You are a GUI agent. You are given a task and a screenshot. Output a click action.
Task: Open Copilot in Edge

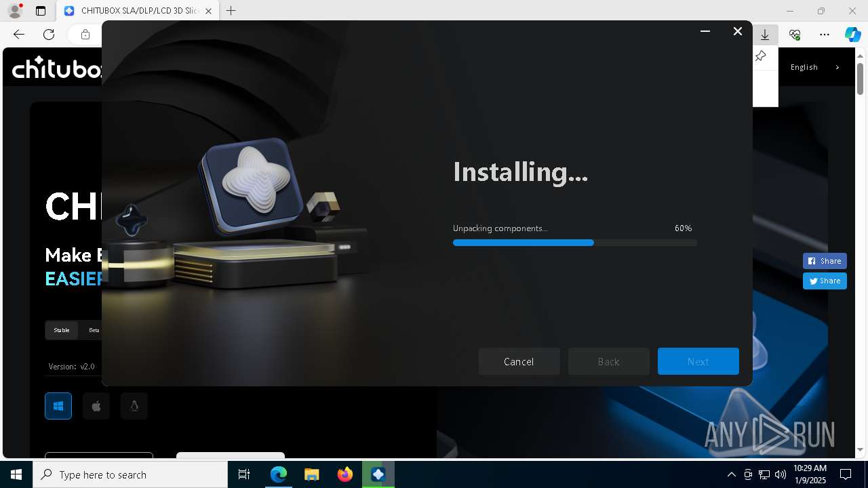852,35
